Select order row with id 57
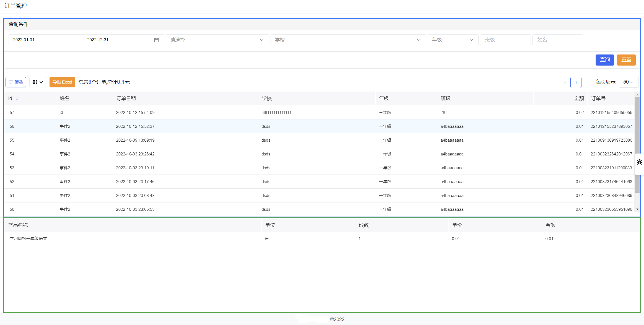The image size is (644, 325). [x=319, y=113]
